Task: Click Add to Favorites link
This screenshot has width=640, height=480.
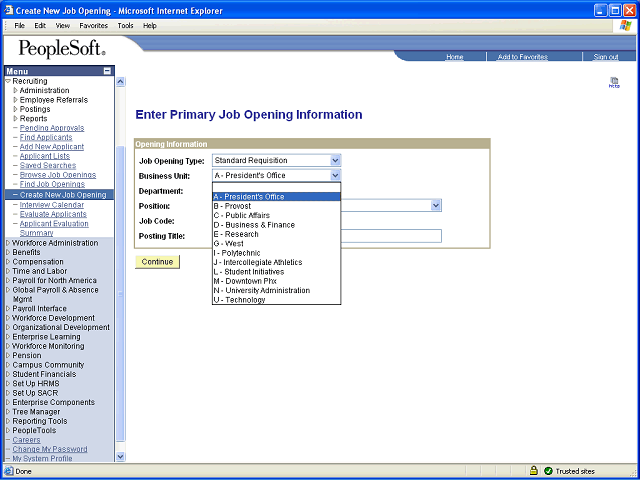Action: 522,57
